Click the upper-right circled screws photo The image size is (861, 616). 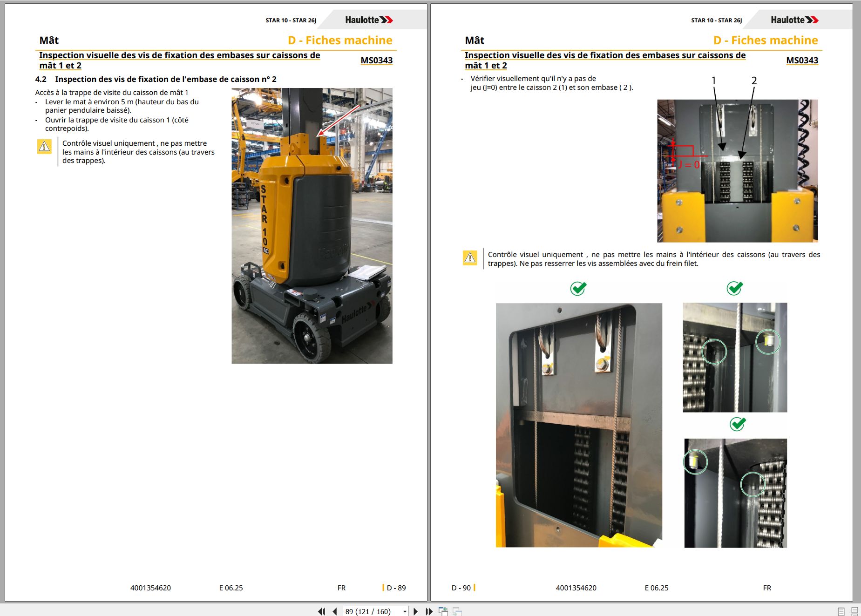735,357
